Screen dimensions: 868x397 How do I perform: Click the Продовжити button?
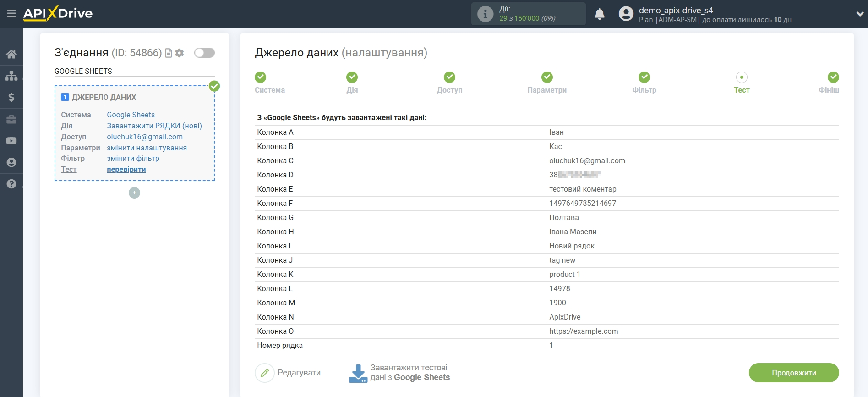click(794, 373)
